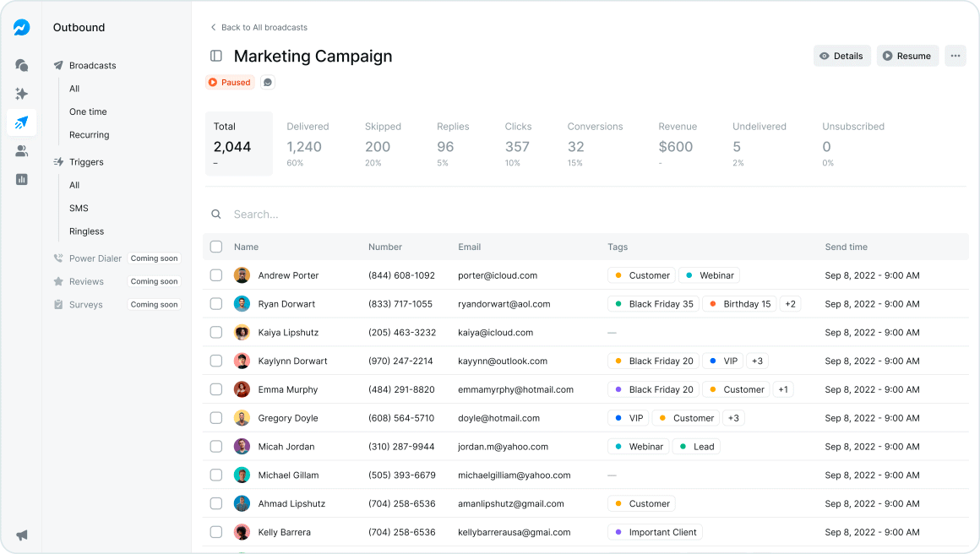Screen dimensions: 980x554
Task: Go back to All broadcasts
Action: pos(259,28)
